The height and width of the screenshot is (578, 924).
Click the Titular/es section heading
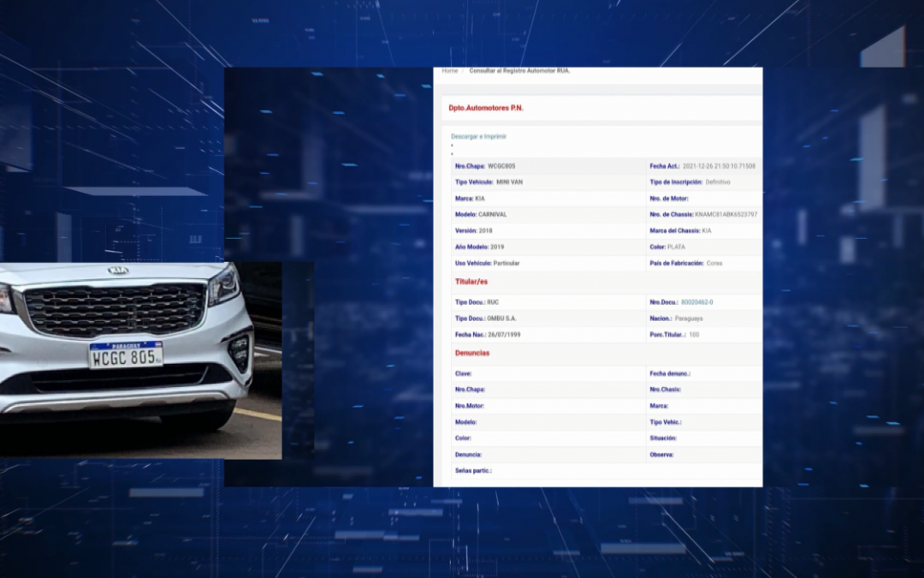click(471, 282)
